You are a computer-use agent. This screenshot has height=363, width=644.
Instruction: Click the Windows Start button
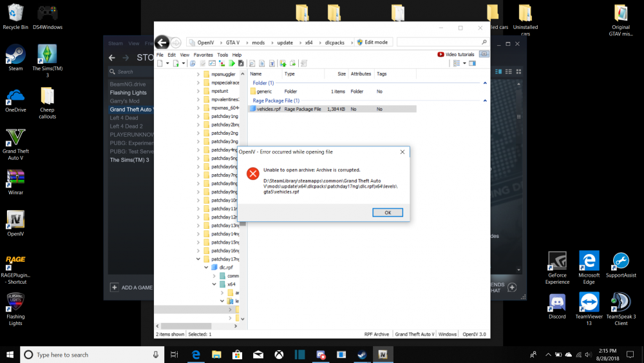pyautogui.click(x=10, y=355)
